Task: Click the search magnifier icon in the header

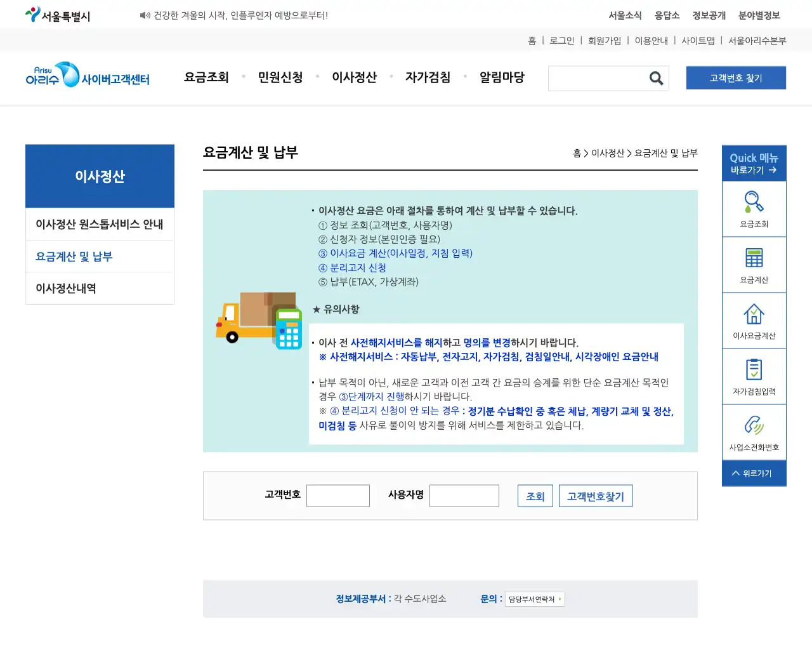Action: [x=656, y=78]
